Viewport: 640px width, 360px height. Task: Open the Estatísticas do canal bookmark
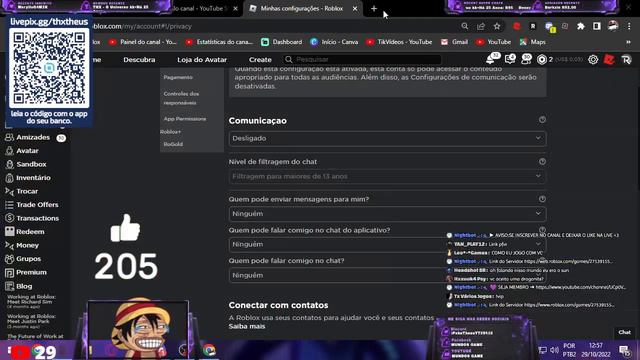coord(219,42)
